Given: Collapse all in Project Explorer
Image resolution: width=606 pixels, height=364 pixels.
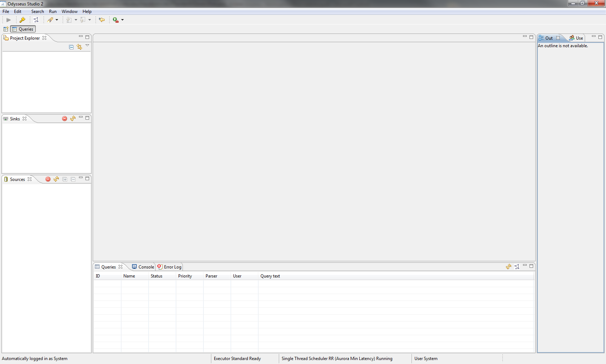Looking at the screenshot, I should 71,47.
